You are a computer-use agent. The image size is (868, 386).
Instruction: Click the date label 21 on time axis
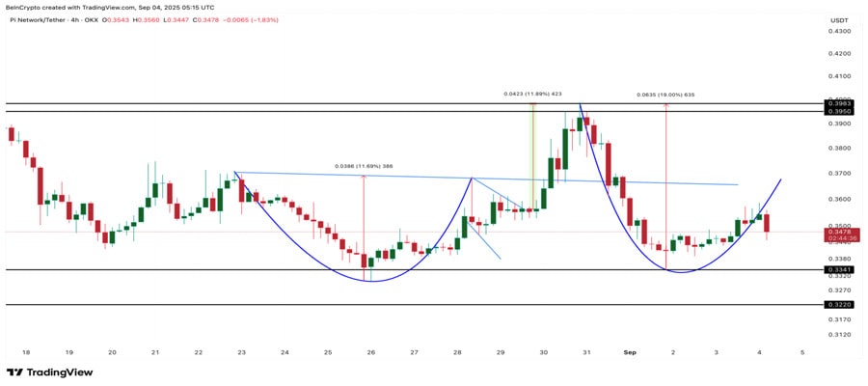click(x=155, y=352)
